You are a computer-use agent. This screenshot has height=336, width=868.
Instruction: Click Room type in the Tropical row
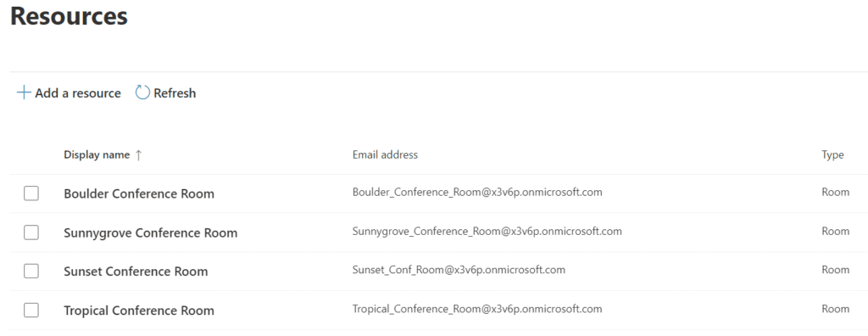(835, 309)
